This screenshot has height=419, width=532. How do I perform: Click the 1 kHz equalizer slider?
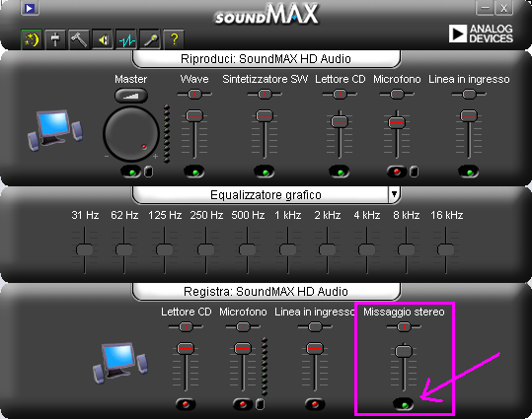[288, 250]
